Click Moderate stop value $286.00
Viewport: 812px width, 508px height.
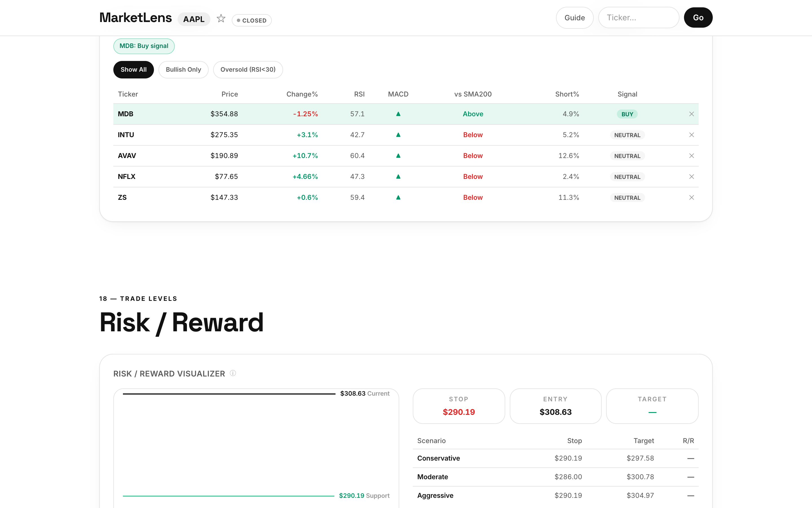[568, 477]
